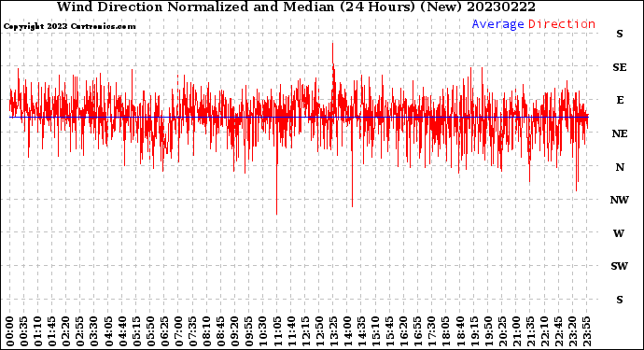The width and height of the screenshot is (644, 350).
Task: Click the "12:50" time axis label
Action: pos(319,331)
